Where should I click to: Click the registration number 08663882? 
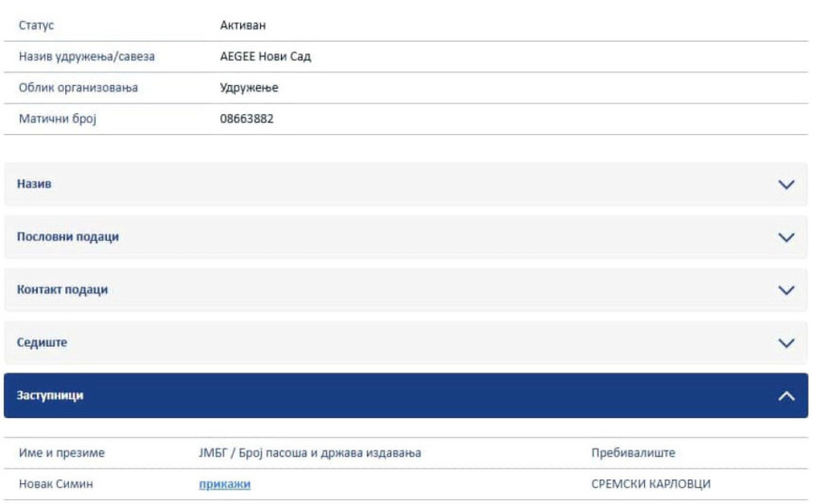pos(246,119)
